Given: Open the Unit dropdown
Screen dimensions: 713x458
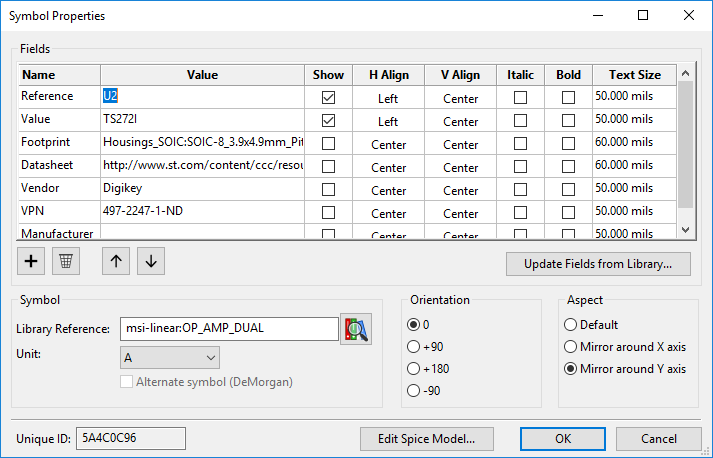Looking at the screenshot, I should [x=168, y=357].
